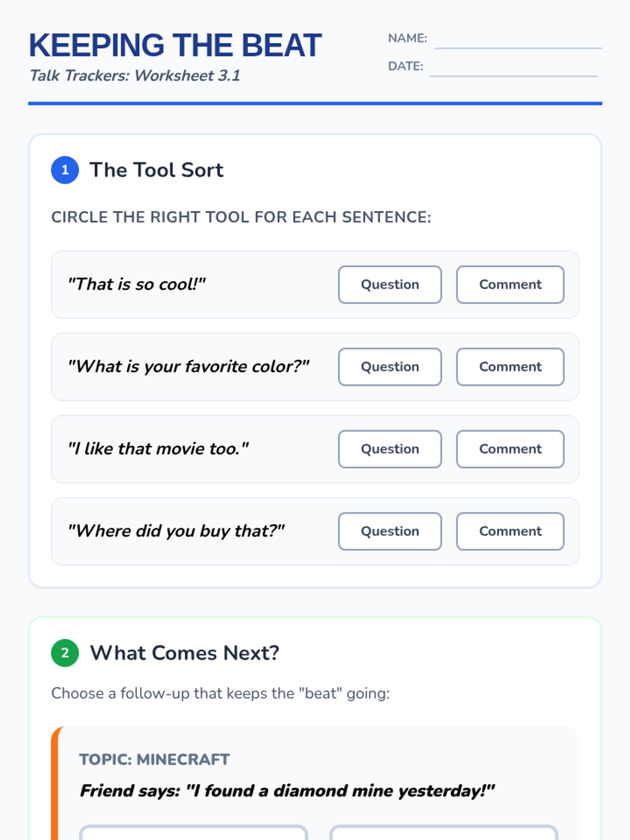This screenshot has height=840, width=630.
Task: Select the first Minecraft follow-up option box
Action: click(193, 833)
